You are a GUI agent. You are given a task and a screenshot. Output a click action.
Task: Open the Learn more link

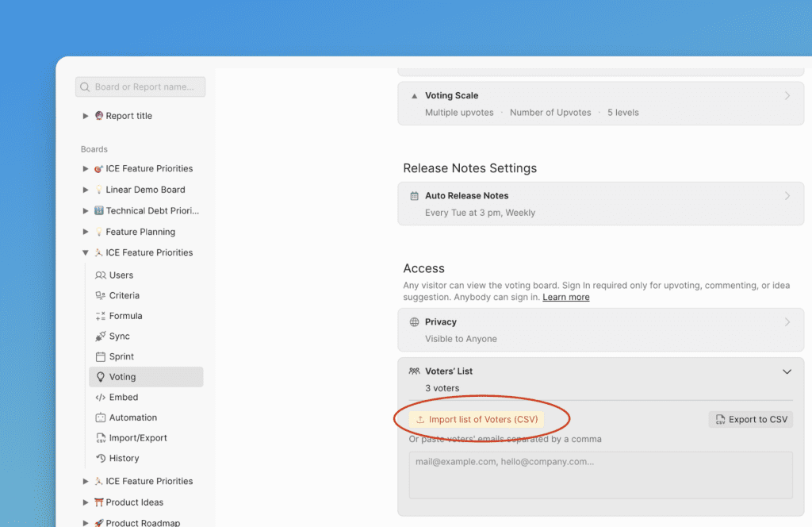[x=565, y=297]
